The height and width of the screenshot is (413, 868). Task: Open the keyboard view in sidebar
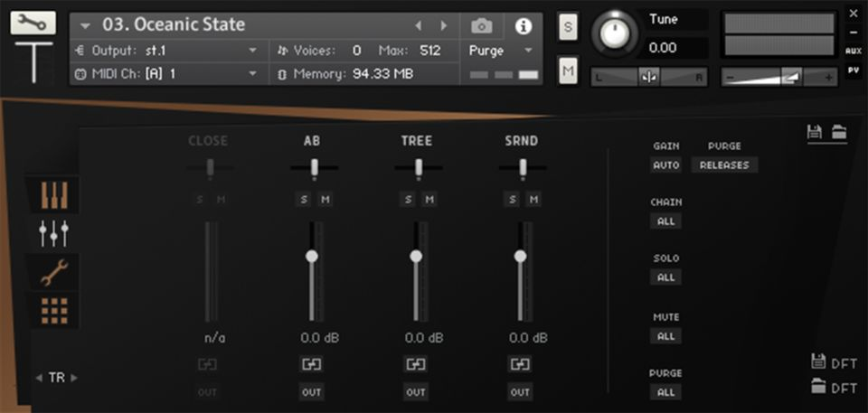(x=54, y=194)
